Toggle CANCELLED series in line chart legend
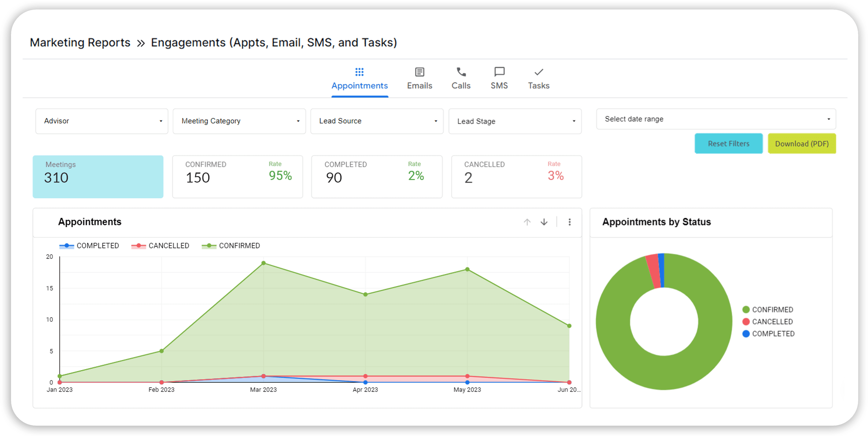 [161, 246]
